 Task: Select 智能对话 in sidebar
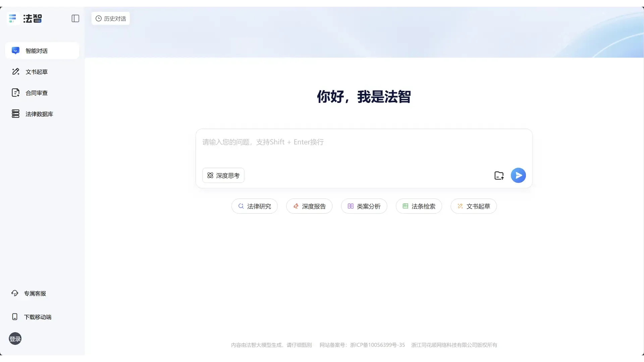click(42, 51)
